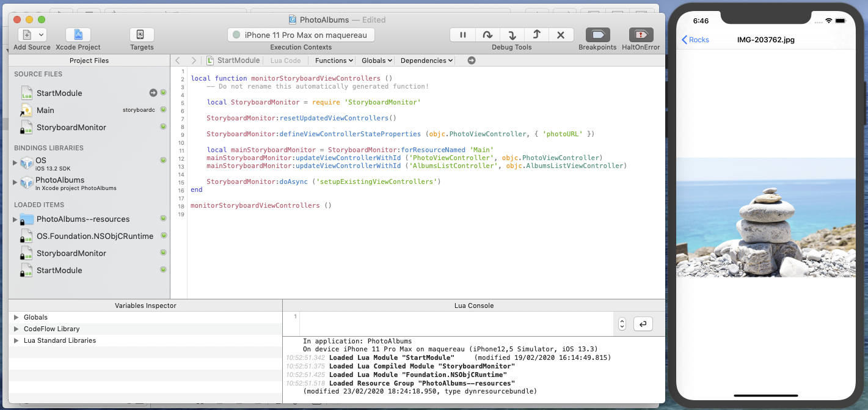Select the Main storyboard file
Screen dimensions: 868x410
pyautogui.click(x=45, y=110)
